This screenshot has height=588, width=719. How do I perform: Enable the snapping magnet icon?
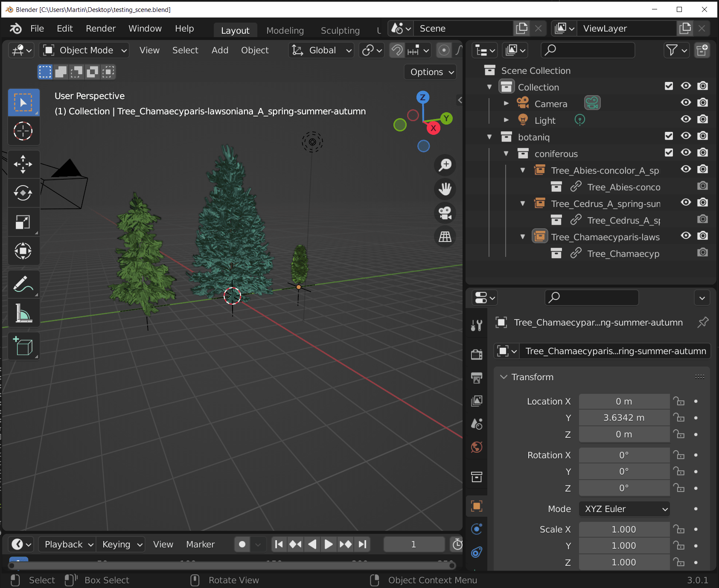click(x=396, y=50)
